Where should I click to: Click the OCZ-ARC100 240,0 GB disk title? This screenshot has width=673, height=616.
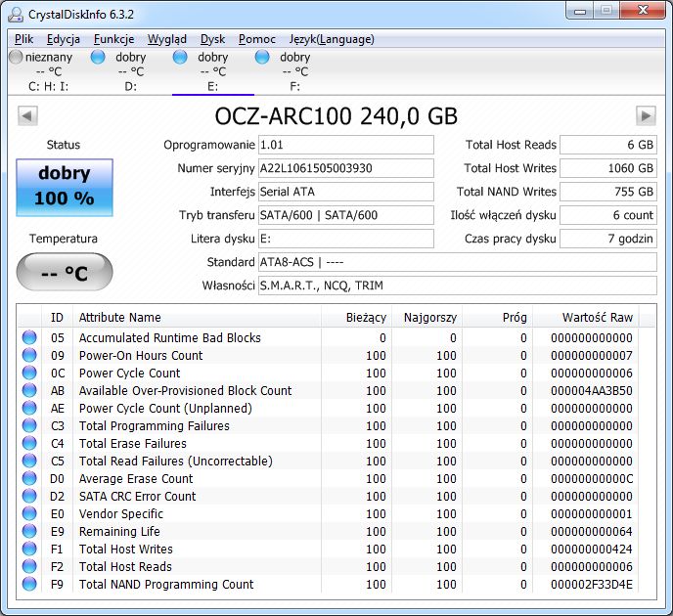point(336,116)
